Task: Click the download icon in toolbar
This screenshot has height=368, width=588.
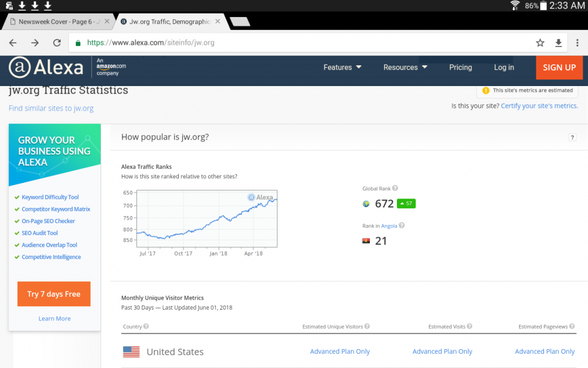Action: [x=559, y=43]
